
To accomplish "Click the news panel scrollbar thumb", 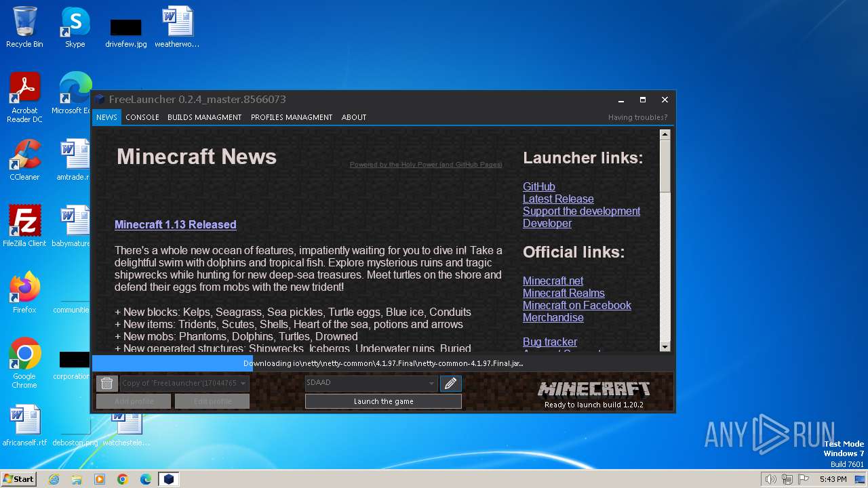I will click(x=665, y=166).
